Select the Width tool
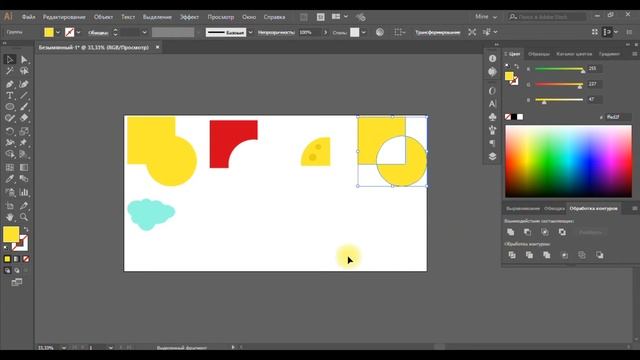 [10, 142]
